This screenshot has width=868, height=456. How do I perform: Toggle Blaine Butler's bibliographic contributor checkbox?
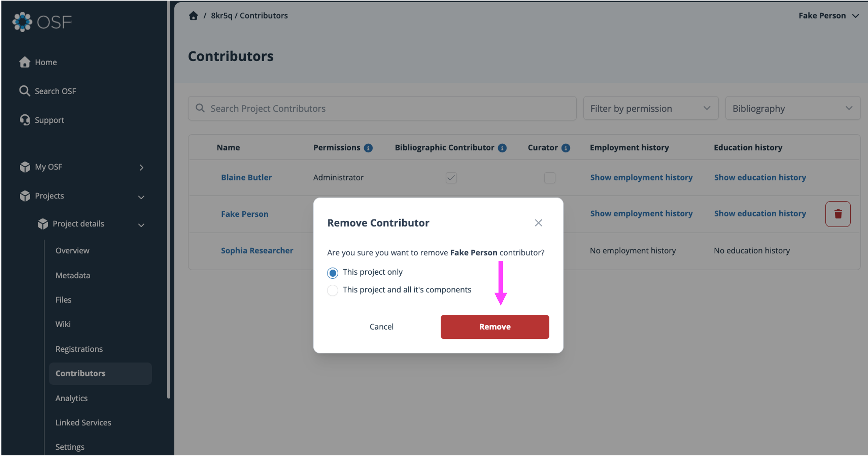click(451, 178)
